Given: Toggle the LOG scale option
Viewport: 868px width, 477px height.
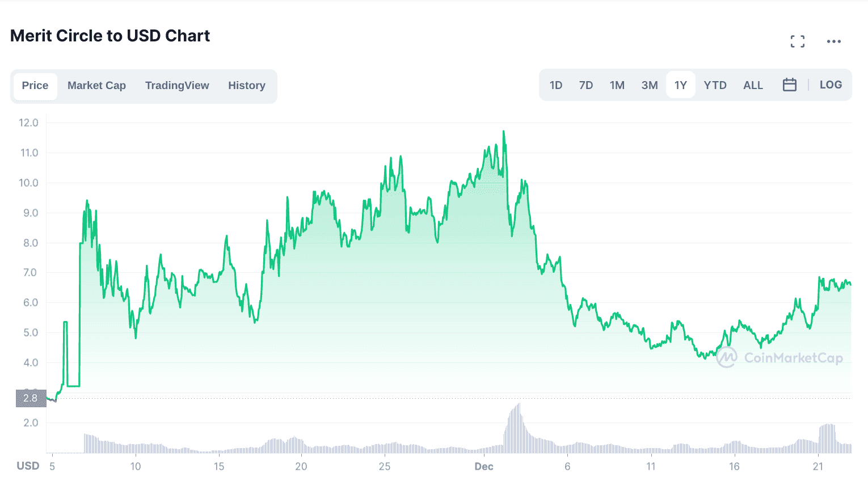Looking at the screenshot, I should [831, 85].
